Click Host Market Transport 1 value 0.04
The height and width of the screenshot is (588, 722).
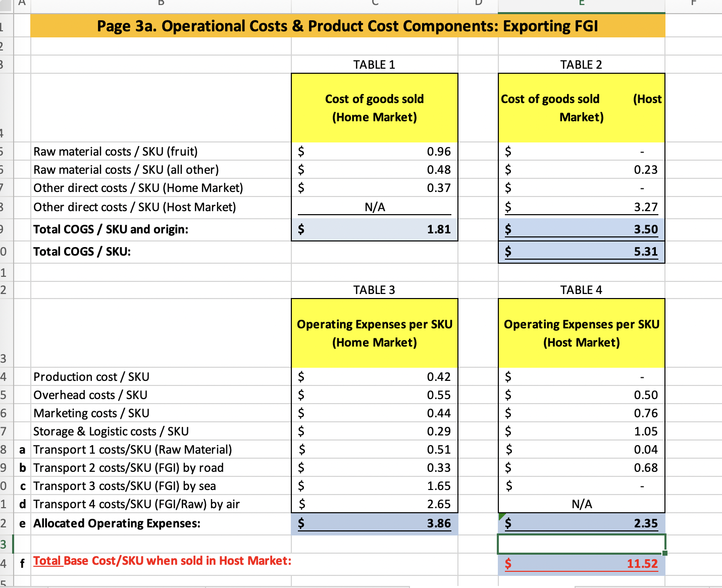pyautogui.click(x=581, y=450)
